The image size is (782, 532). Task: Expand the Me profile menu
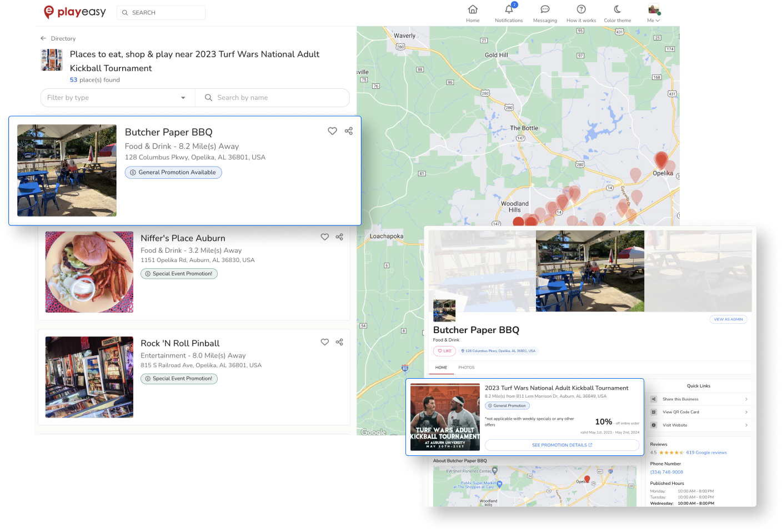pos(654,13)
